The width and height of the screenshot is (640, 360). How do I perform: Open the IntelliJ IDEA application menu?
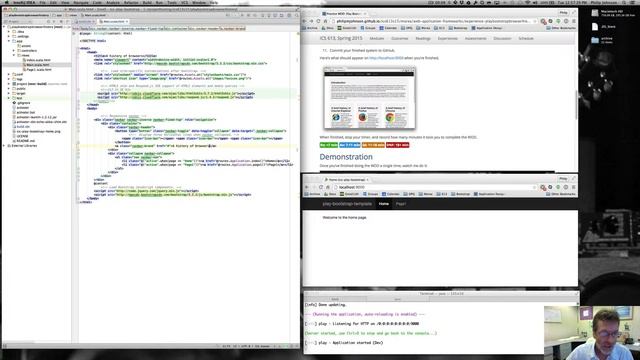click(x=23, y=2)
